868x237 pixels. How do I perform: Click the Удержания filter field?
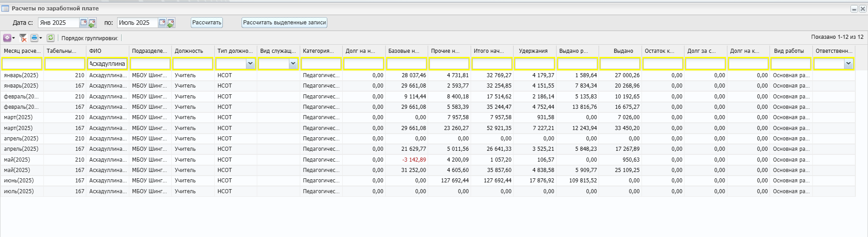pos(535,64)
